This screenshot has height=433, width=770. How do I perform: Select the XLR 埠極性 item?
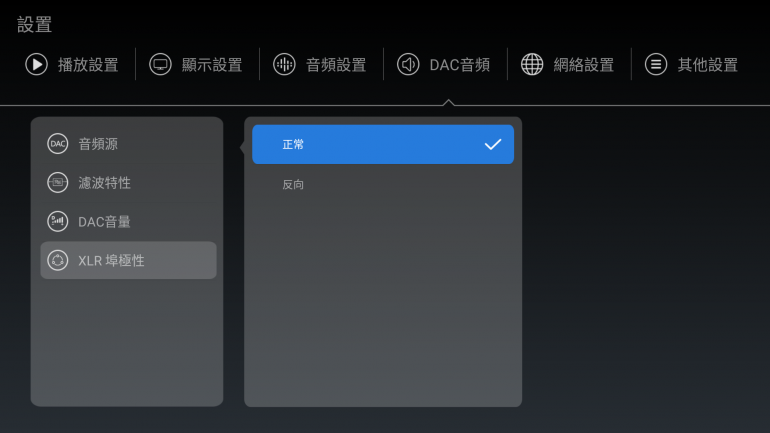128,260
